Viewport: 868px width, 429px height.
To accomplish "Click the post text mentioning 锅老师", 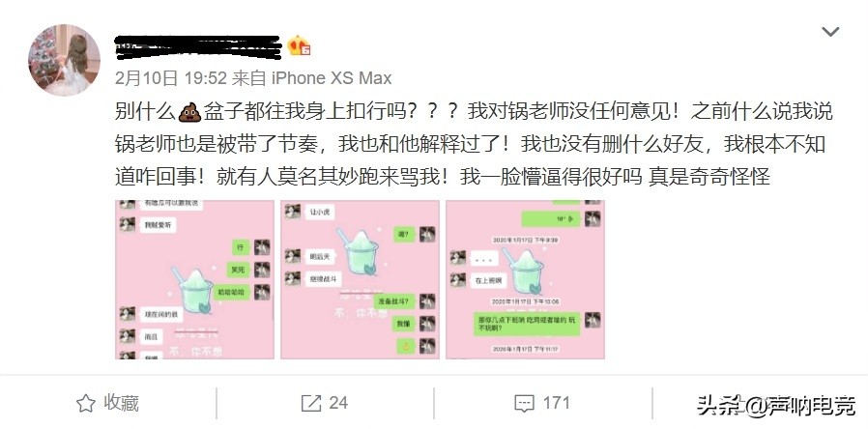I will pos(474,145).
